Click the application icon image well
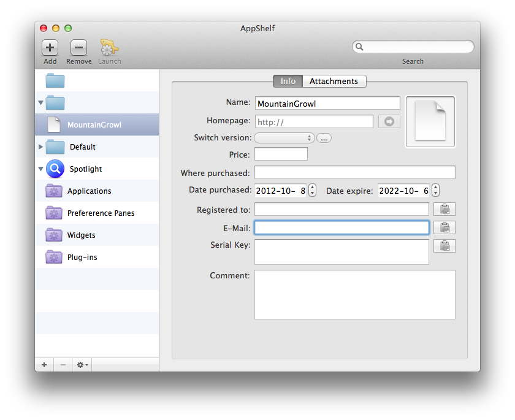515x420 pixels. tap(430, 121)
